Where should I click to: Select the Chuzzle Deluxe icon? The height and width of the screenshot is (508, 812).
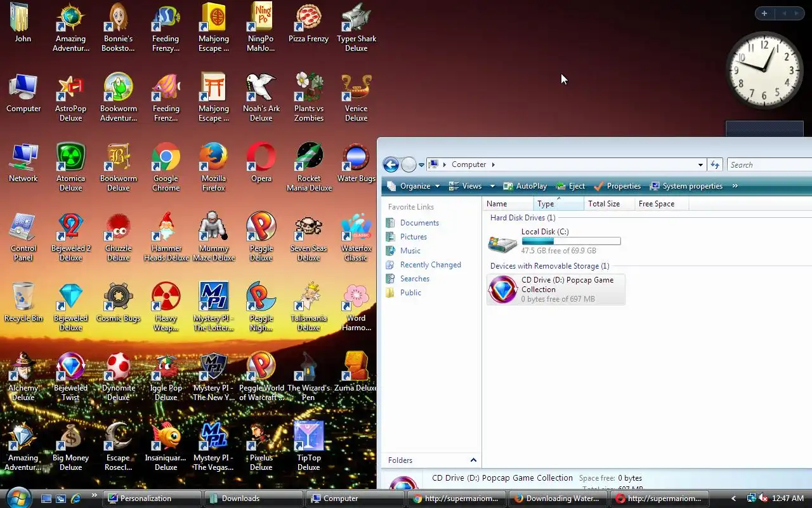119,236
